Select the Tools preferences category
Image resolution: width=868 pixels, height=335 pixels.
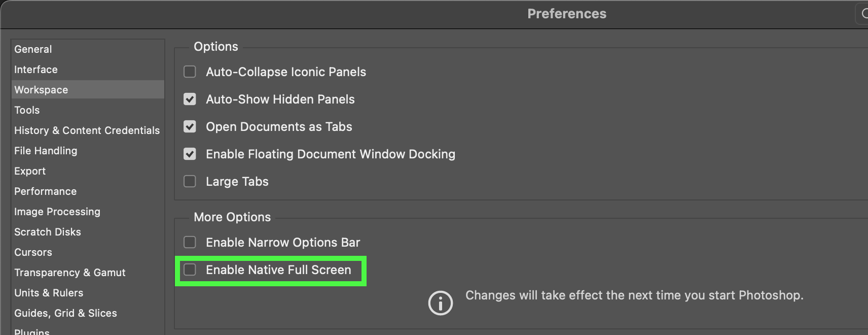(x=27, y=110)
